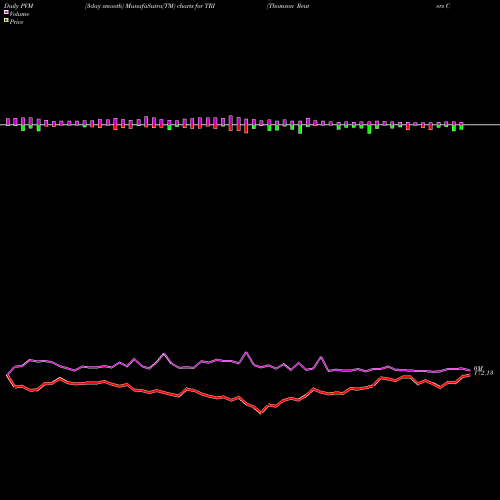Click the '0M' volume value label

tap(478, 369)
